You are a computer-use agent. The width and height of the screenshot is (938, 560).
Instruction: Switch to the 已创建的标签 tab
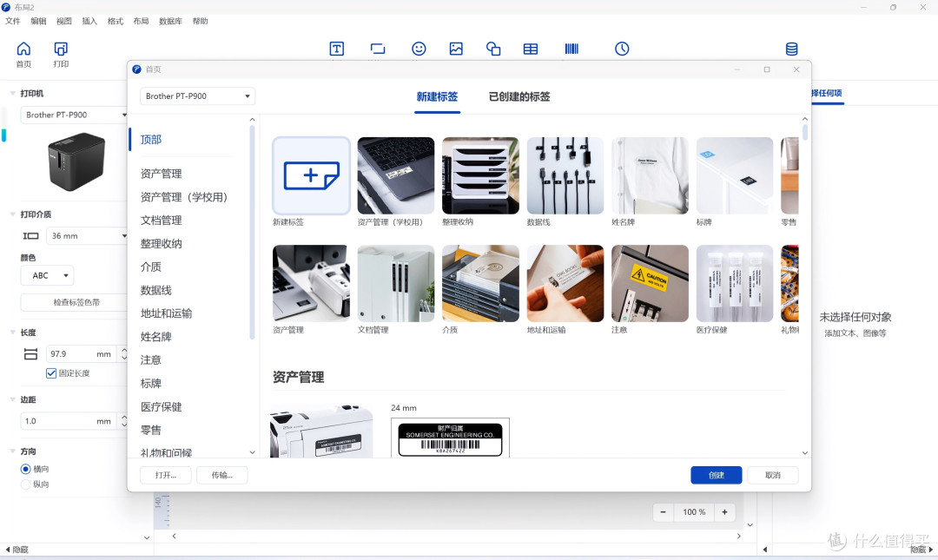[x=519, y=96]
